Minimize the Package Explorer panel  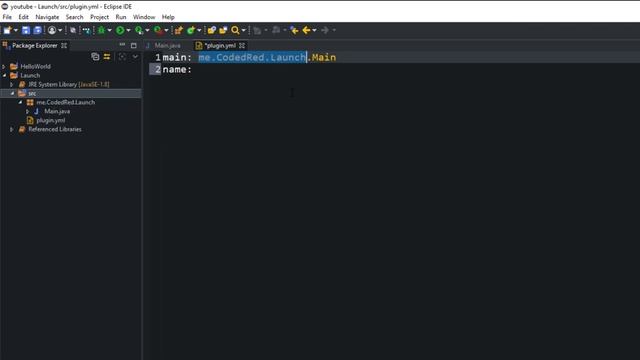(x=122, y=45)
